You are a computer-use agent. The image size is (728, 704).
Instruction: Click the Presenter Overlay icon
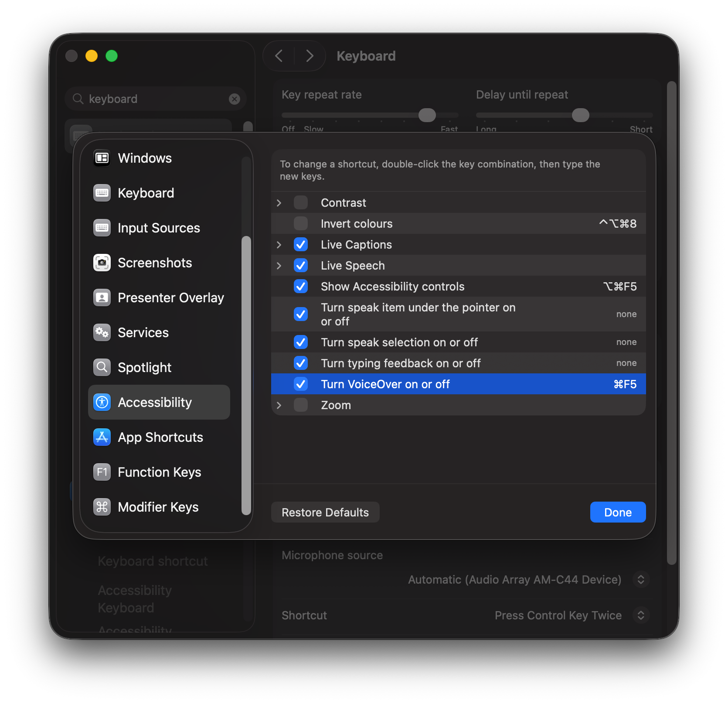[102, 297]
